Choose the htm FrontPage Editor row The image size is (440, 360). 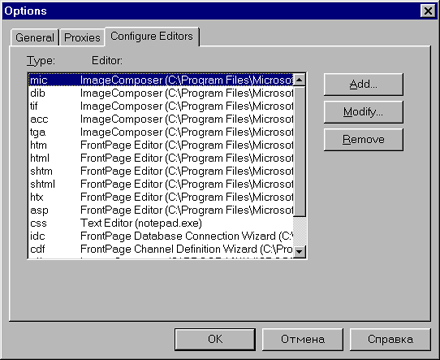161,145
